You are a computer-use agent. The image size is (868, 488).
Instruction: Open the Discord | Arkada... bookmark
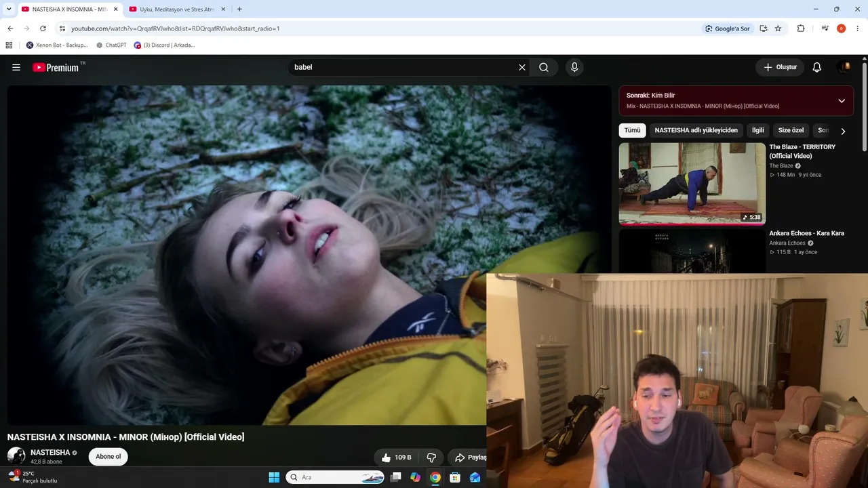tap(164, 45)
